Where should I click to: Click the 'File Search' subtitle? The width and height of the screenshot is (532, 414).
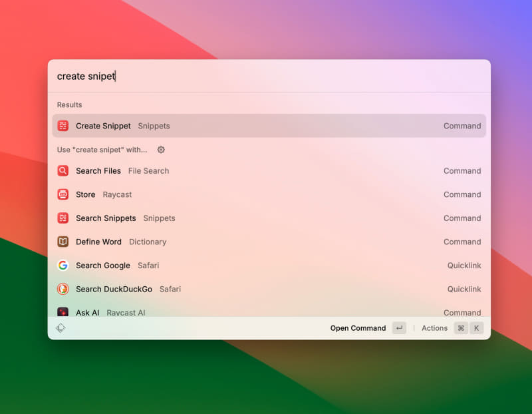tap(148, 171)
